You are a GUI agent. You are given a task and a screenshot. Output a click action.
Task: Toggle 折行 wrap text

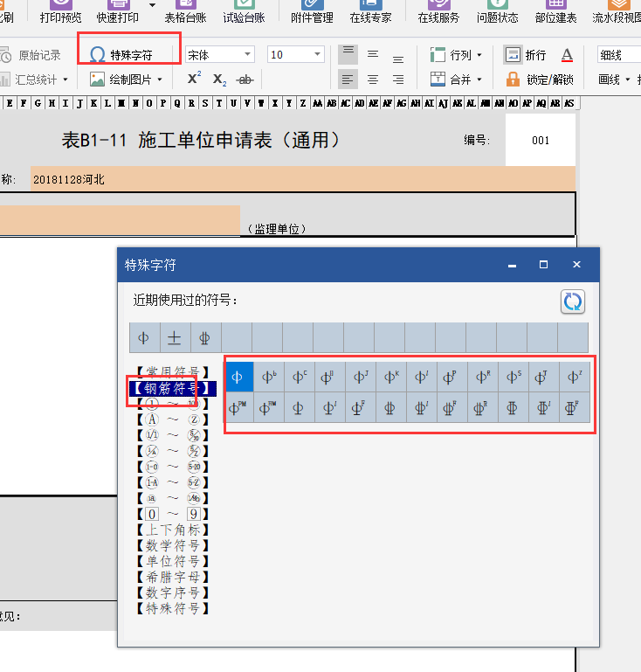click(526, 55)
